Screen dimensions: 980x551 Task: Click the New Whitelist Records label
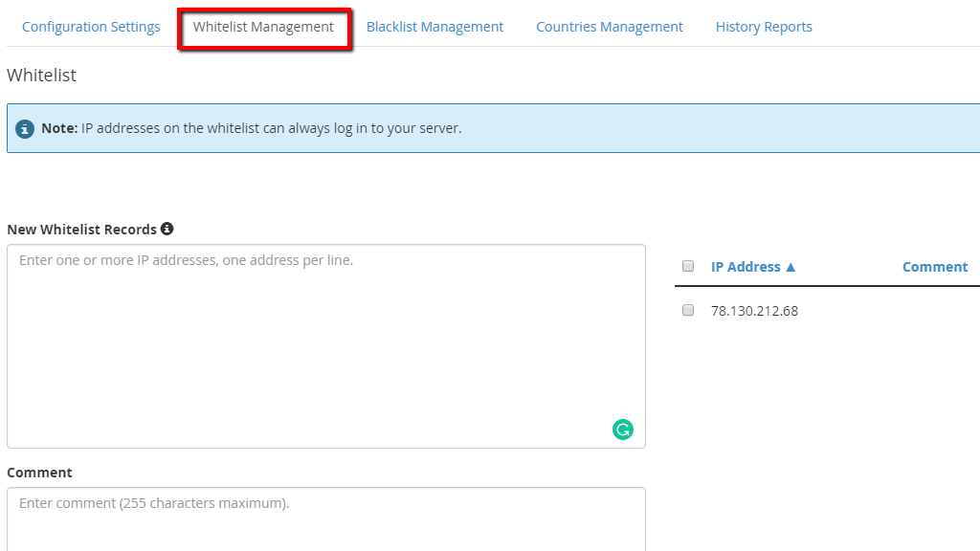[82, 230]
